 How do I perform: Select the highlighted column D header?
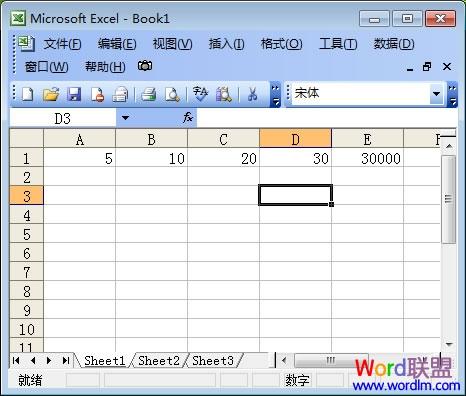coord(295,139)
